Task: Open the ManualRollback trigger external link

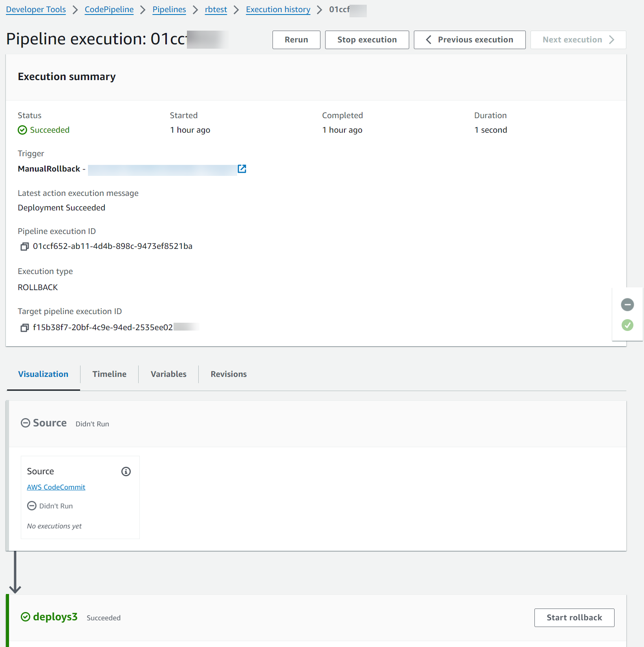Action: pos(242,169)
